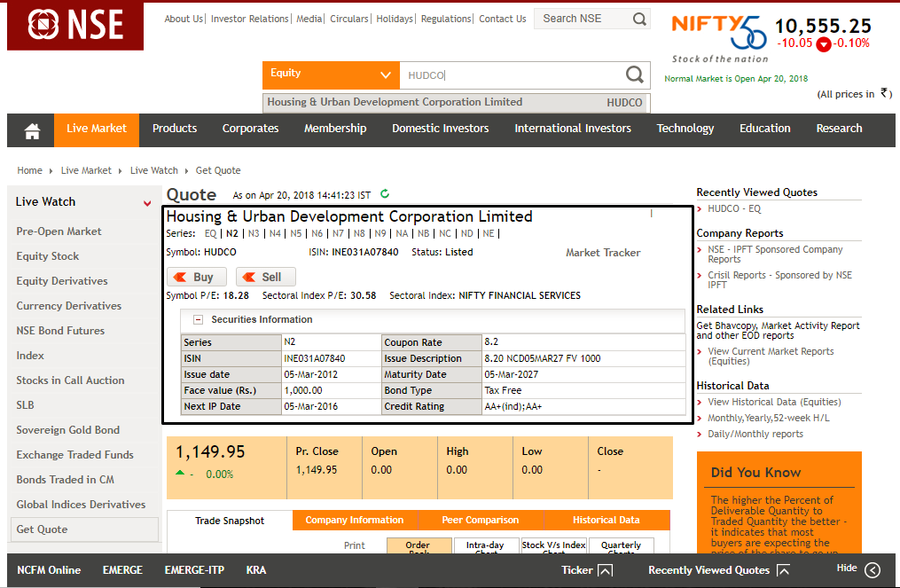The width and height of the screenshot is (900, 588).
Task: Switch to the Historical Data tab
Action: [607, 521]
